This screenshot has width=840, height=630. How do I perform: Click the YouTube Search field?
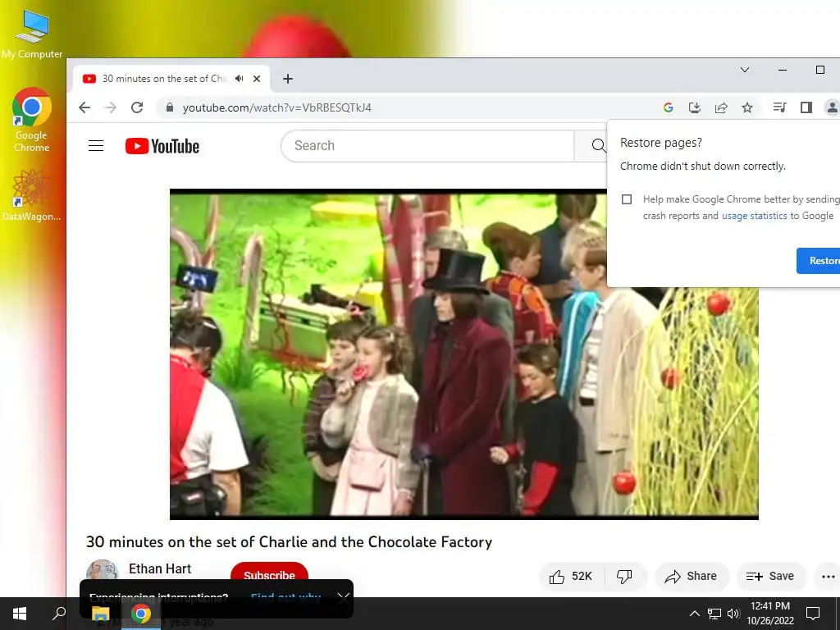point(427,146)
